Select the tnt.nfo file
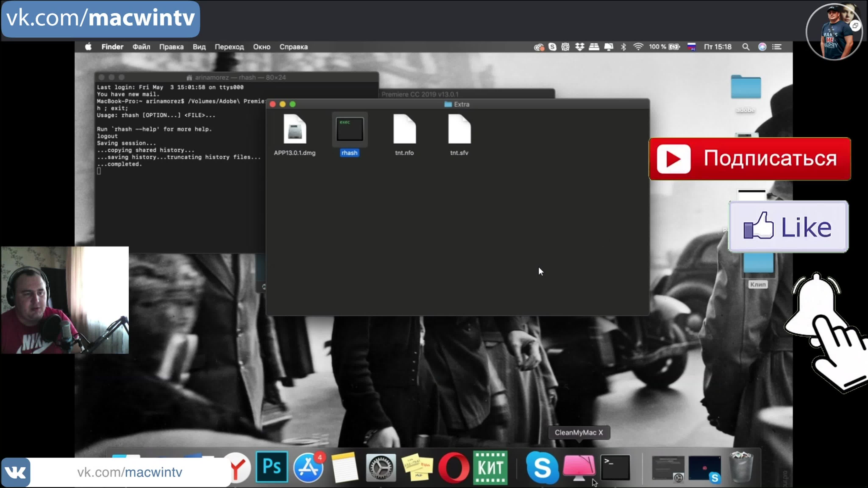868x488 pixels. 404,135
